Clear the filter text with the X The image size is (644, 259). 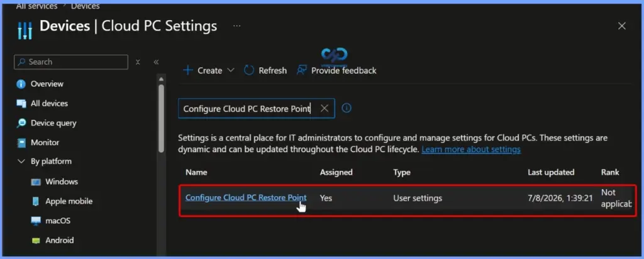[325, 108]
